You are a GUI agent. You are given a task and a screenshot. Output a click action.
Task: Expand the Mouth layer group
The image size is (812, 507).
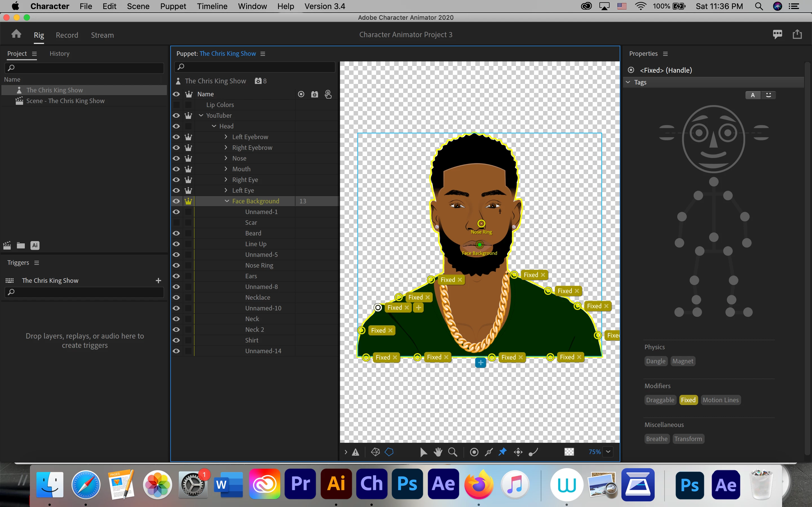(226, 169)
